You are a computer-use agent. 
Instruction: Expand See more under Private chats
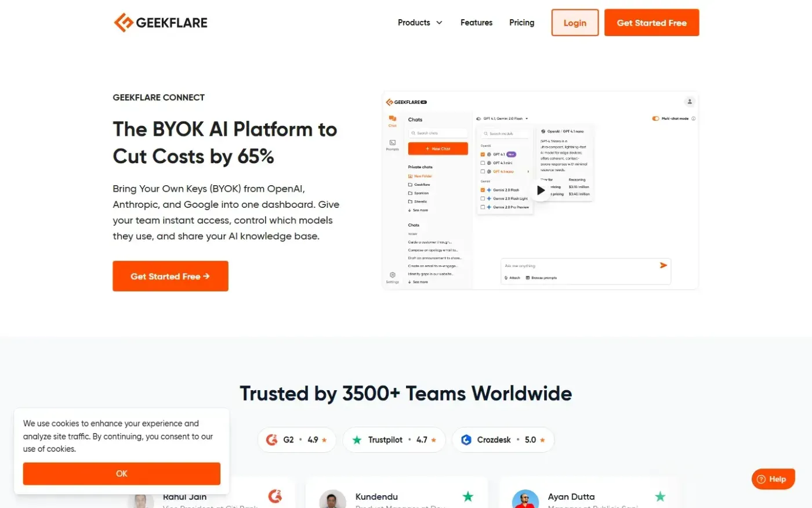(418, 210)
